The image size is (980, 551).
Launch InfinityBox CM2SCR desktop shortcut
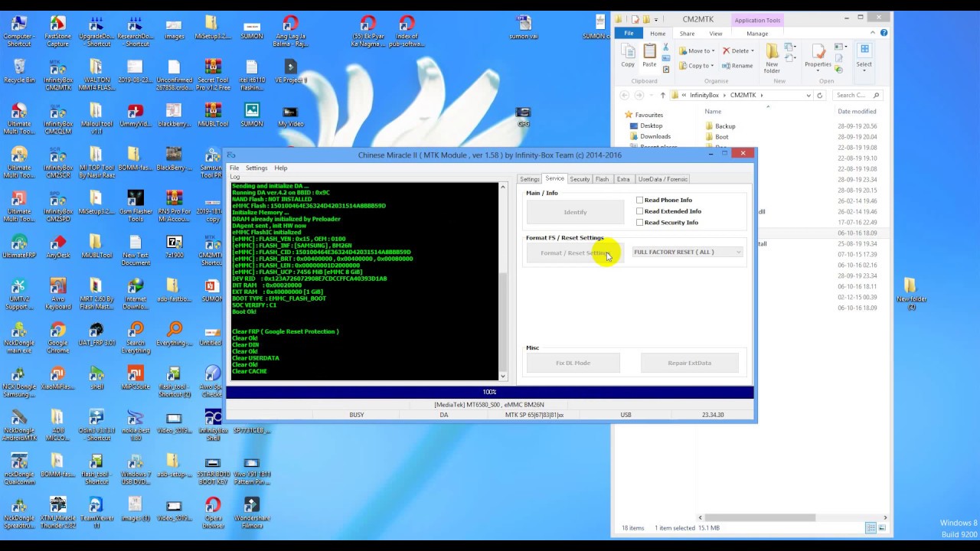click(57, 162)
